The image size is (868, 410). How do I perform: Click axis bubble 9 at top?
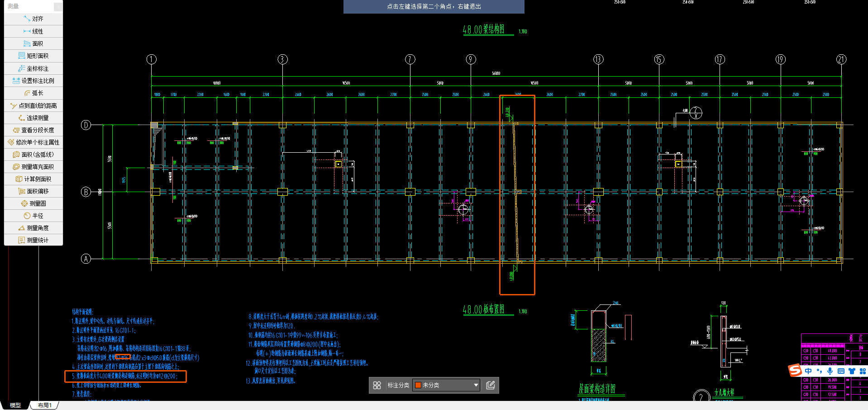[x=471, y=59]
